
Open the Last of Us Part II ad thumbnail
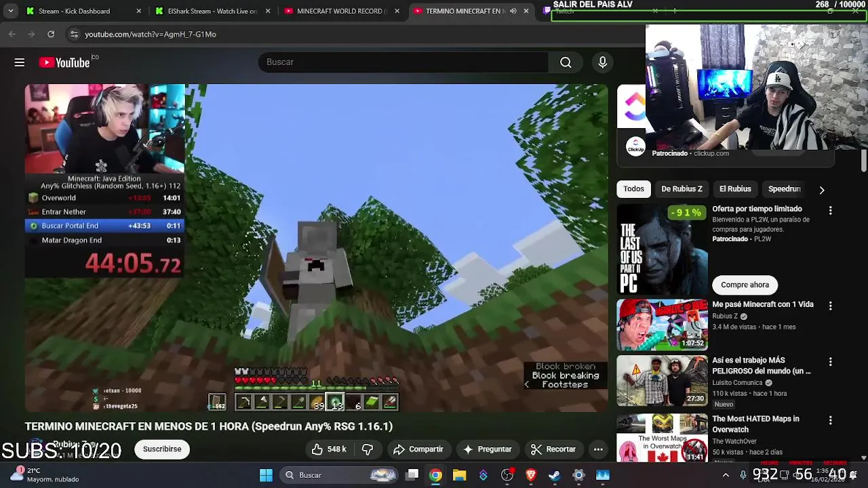click(662, 250)
